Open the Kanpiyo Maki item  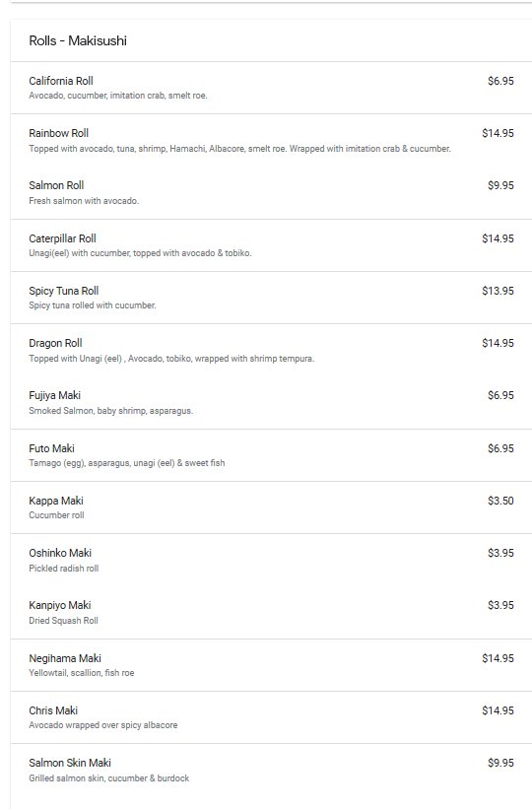pos(271,613)
